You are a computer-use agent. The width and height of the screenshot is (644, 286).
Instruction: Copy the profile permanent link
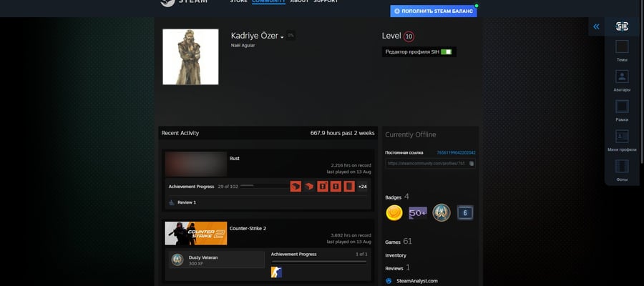472,163
